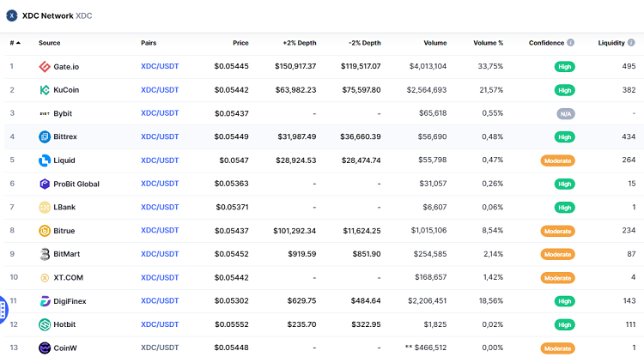The image size is (644, 357).
Task: Click the Moderate confidence badge for Liquid
Action: 557,160
